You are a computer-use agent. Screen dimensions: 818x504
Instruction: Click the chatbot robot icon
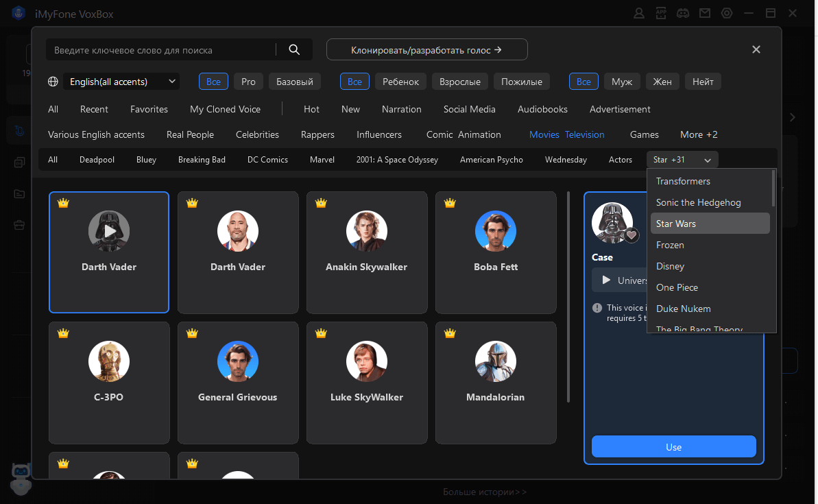[21, 478]
